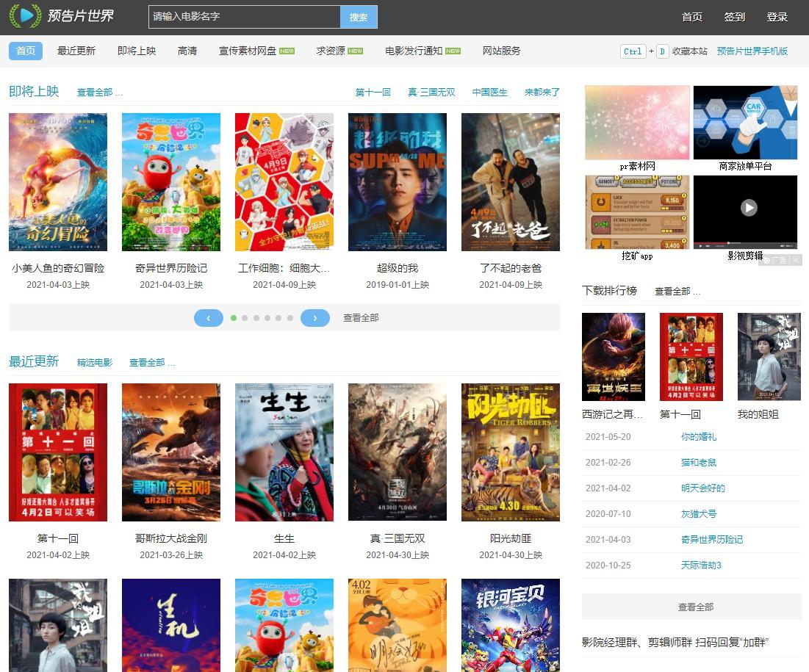Open the 预告片世界手机版 link

point(752,51)
